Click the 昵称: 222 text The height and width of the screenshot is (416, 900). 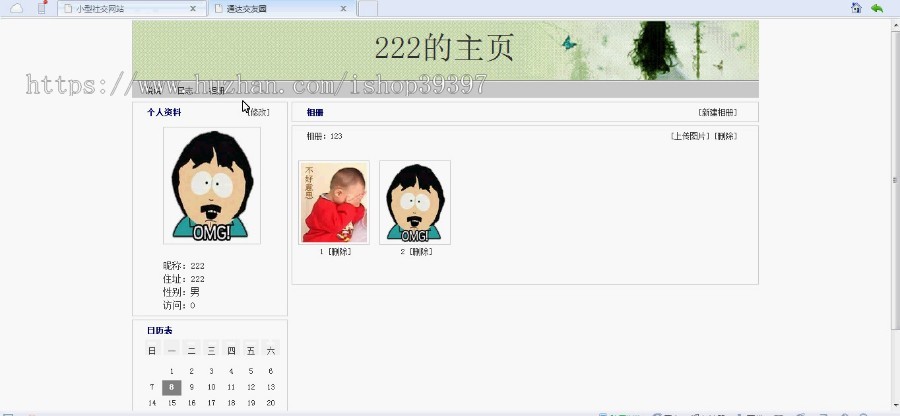click(x=184, y=266)
